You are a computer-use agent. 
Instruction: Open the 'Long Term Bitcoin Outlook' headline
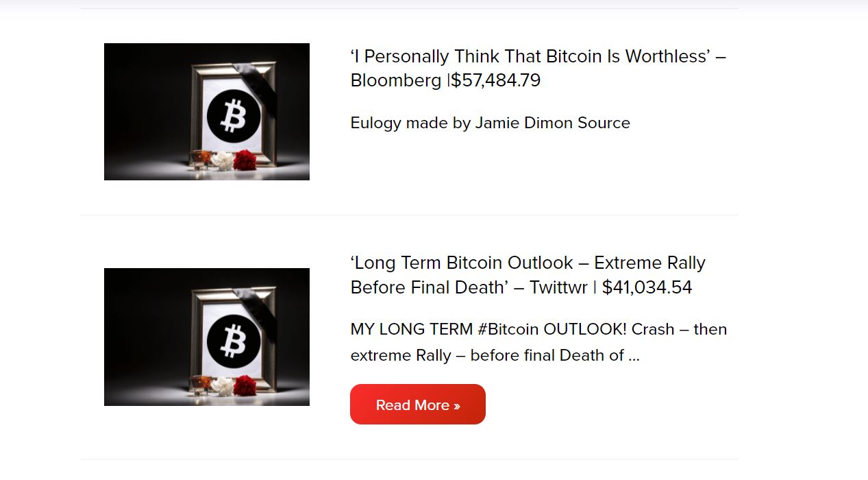[x=528, y=263]
